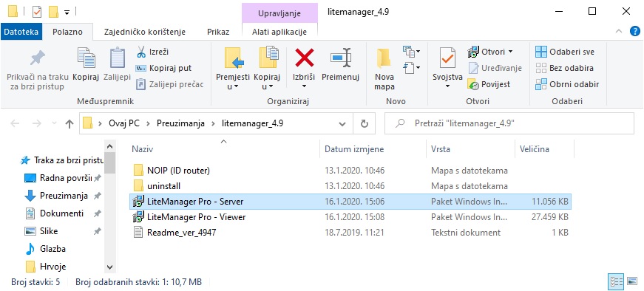This screenshot has height=291, width=644.
Task: Click the navigation pane scroll down arrow
Action: 109,267
